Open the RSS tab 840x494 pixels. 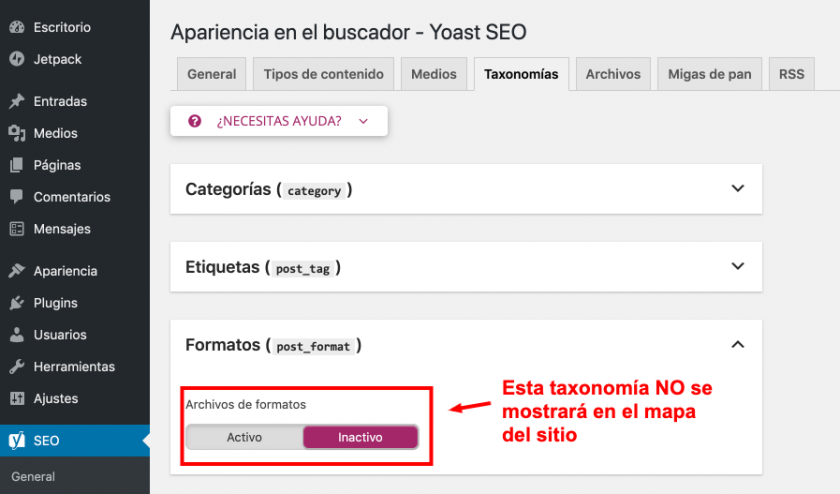tap(791, 74)
